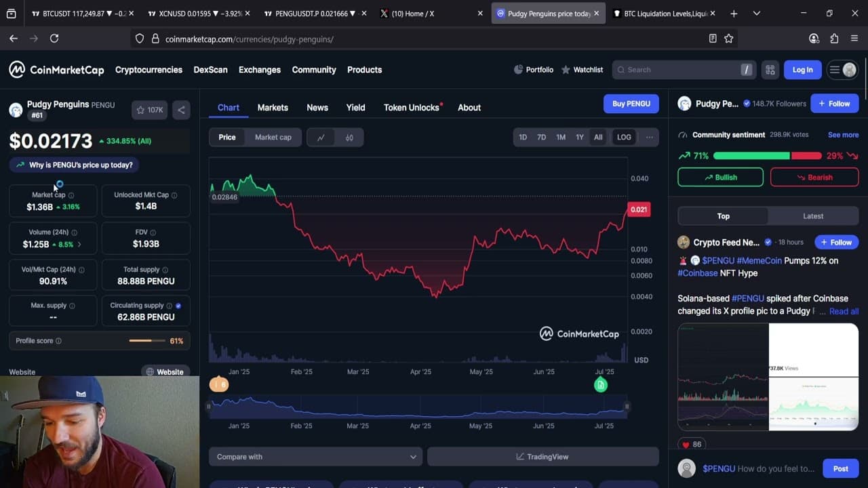Select the Market cap chart mode

[x=273, y=138]
